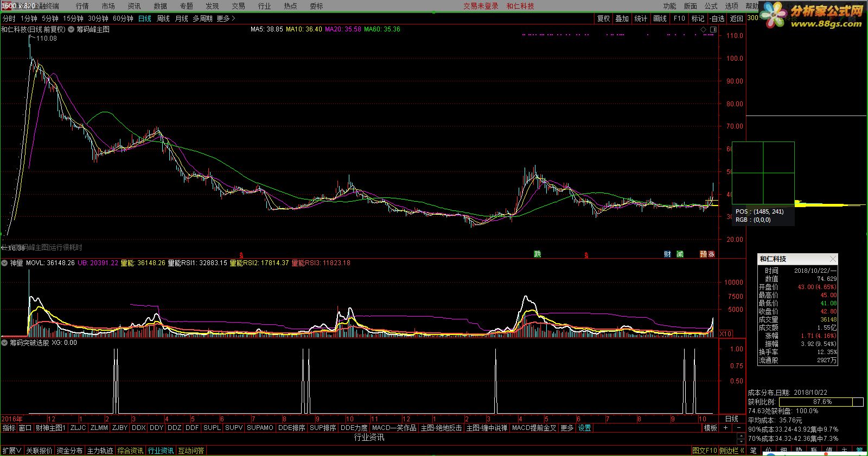Open the 交易 menu

pyautogui.click(x=239, y=6)
